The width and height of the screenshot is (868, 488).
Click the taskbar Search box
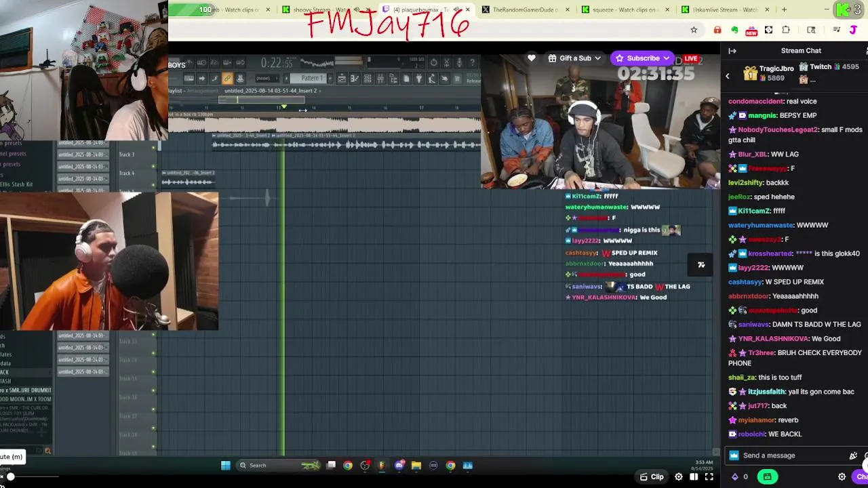click(x=278, y=465)
